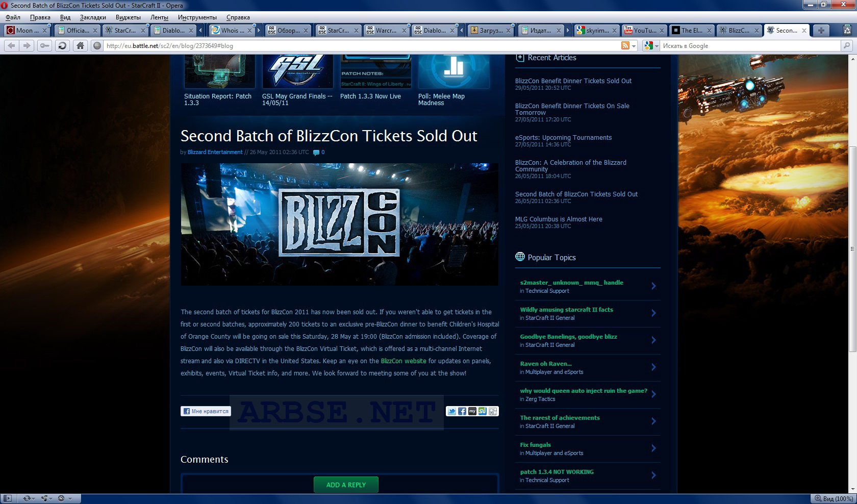Share article on Twitter
The image size is (857, 504).
click(x=451, y=411)
